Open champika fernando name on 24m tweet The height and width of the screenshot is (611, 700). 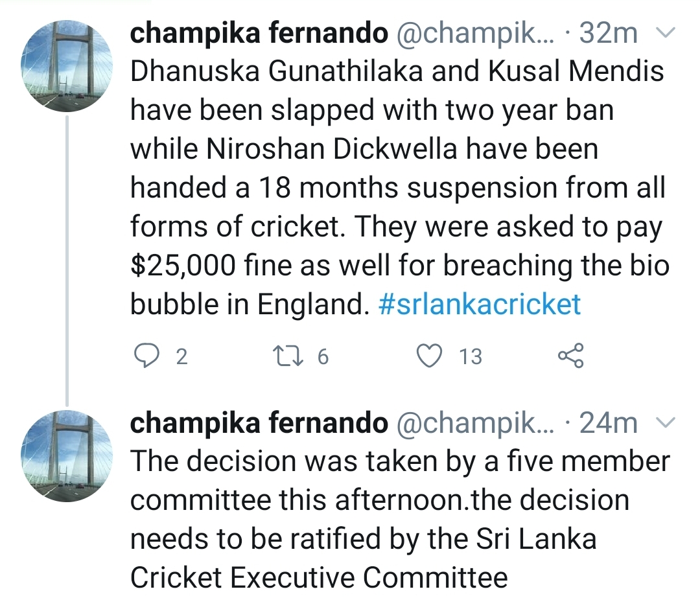click(259, 423)
